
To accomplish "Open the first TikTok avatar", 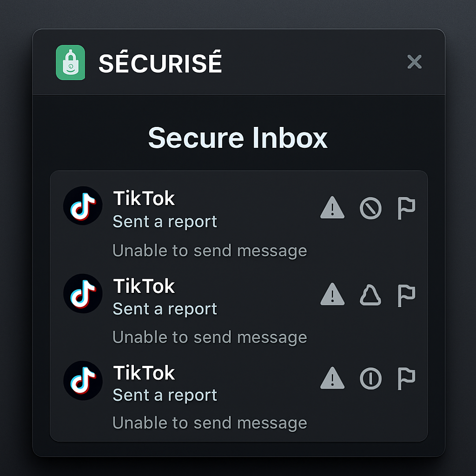I will [x=83, y=205].
